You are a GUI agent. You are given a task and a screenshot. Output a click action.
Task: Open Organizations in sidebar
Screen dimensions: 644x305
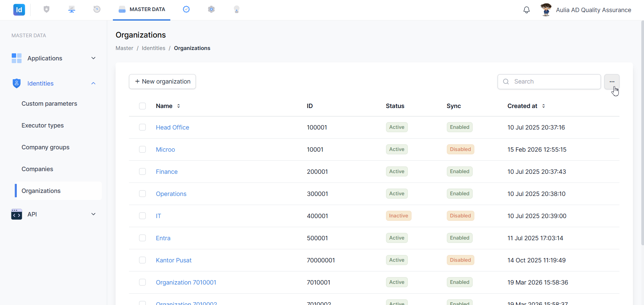coord(58,191)
